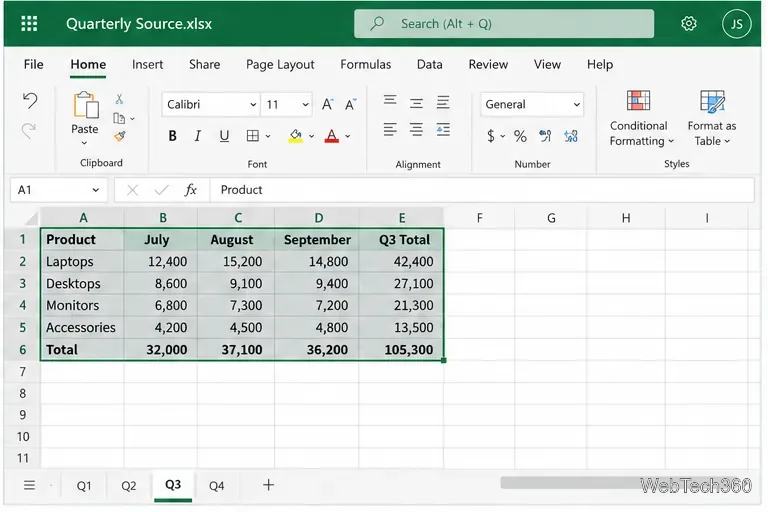Click the Search box
Image resolution: width=768 pixels, height=512 pixels.
(504, 24)
